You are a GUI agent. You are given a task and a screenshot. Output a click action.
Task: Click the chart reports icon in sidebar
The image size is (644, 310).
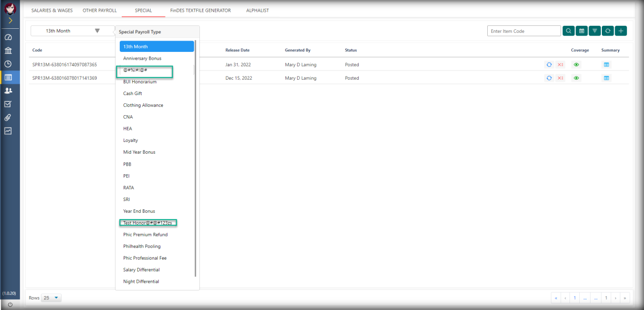tap(8, 131)
